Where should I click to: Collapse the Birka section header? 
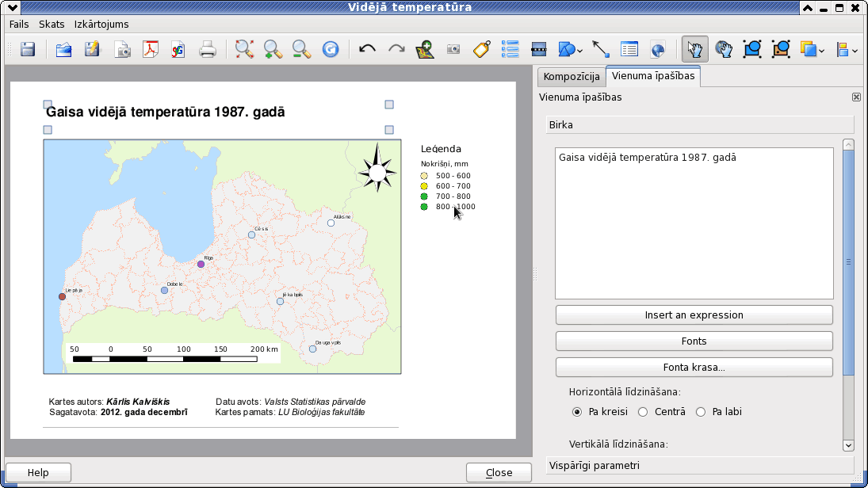(700, 125)
